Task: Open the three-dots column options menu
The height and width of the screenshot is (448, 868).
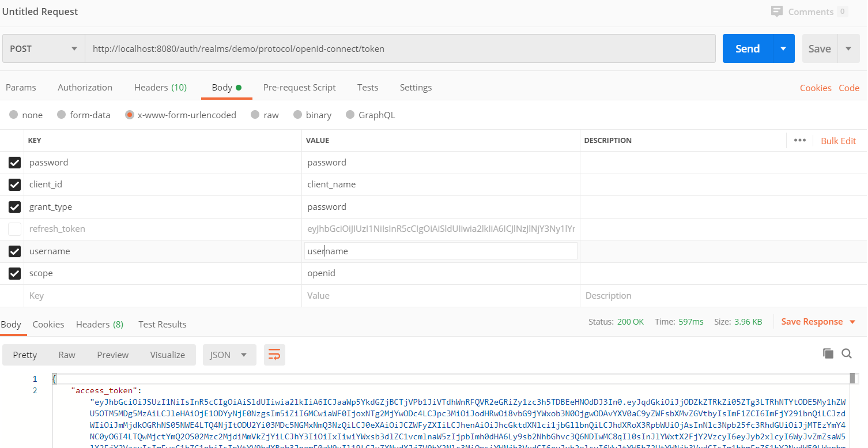Action: (799, 140)
